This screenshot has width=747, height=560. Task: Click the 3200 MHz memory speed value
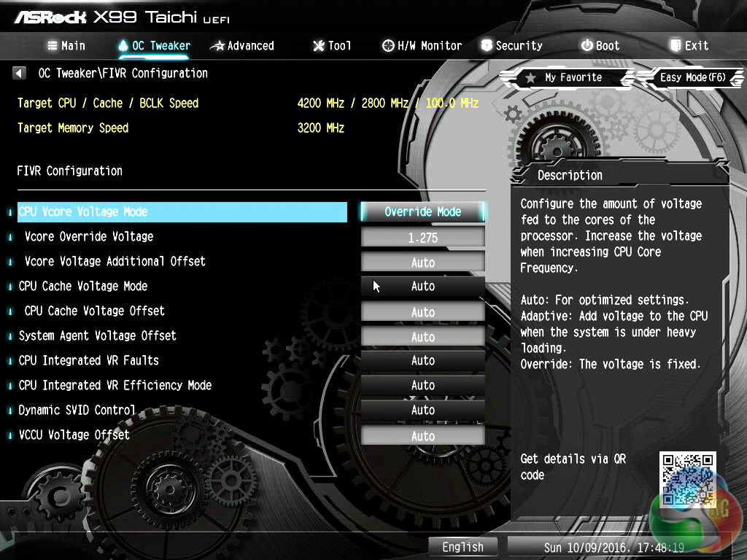321,128
